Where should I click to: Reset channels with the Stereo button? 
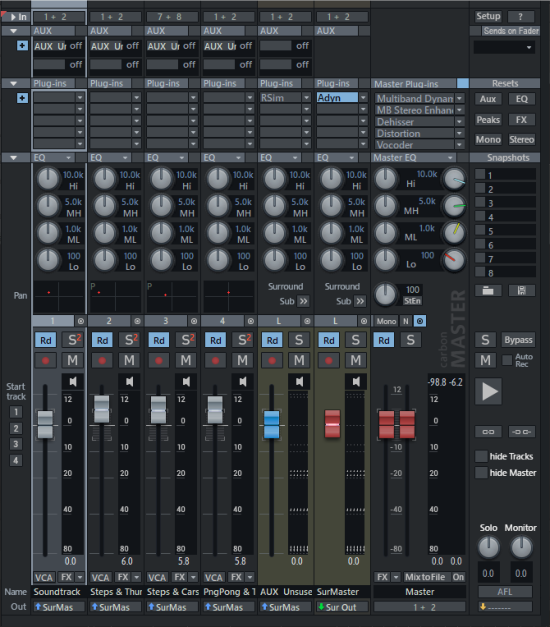[522, 140]
